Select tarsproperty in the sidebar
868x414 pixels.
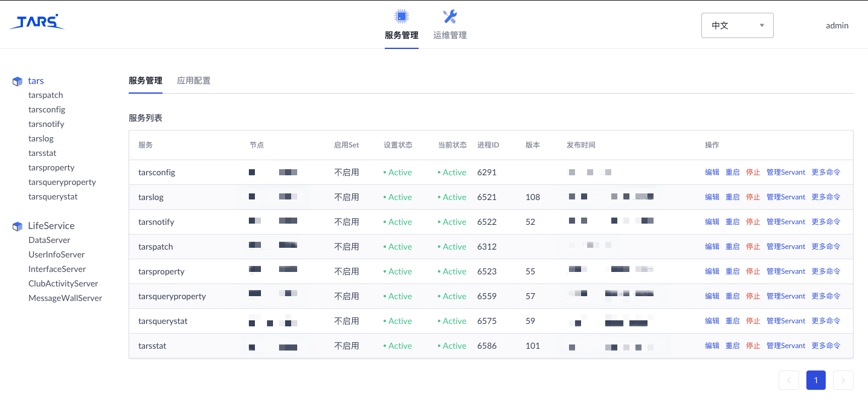(51, 167)
